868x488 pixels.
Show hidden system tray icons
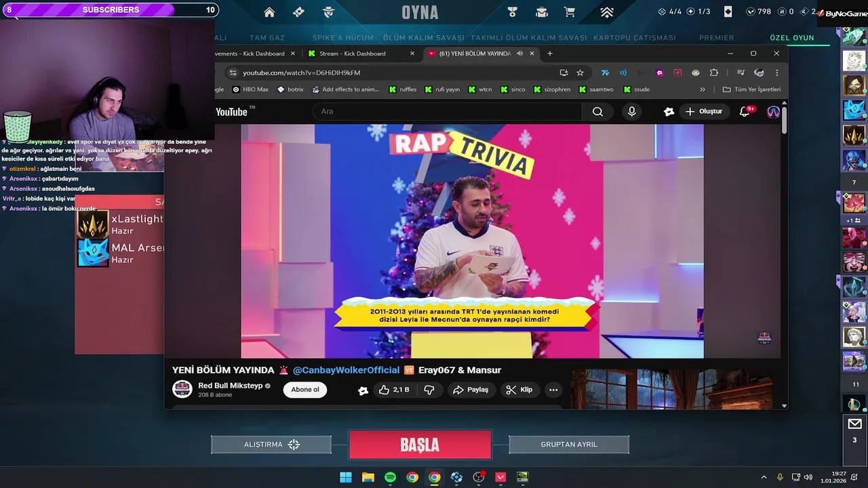point(764,477)
